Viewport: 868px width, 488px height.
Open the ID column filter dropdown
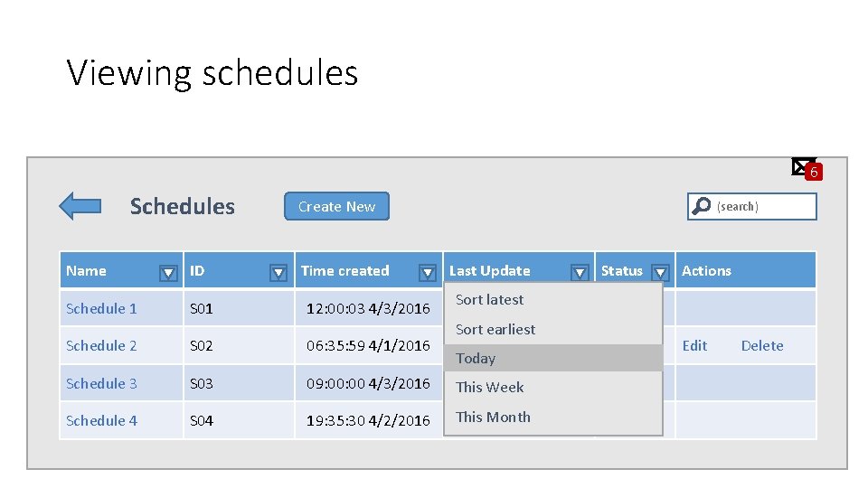tap(279, 272)
